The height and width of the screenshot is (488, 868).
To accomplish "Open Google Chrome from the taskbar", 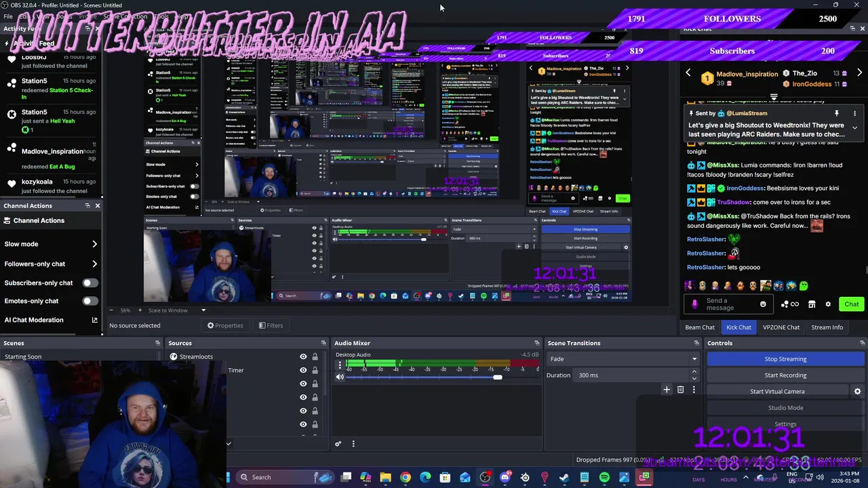I will tap(406, 477).
